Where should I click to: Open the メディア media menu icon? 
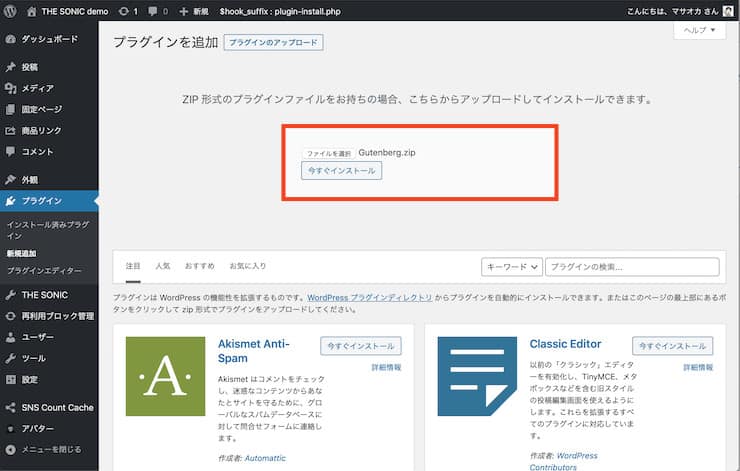(10, 88)
